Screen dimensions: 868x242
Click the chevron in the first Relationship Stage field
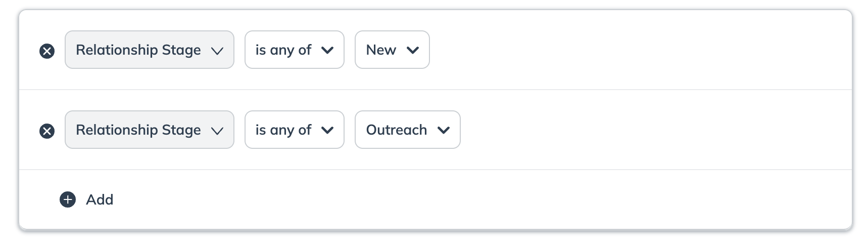[217, 51]
